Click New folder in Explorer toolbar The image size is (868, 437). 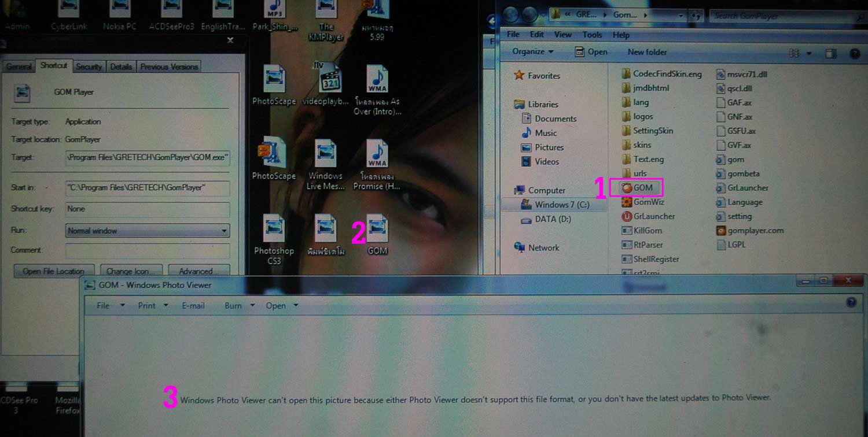point(648,52)
